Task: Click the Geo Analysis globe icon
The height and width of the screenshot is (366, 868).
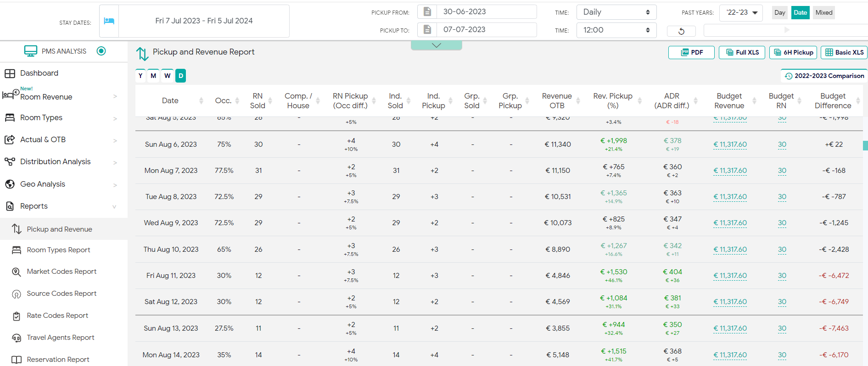Action: (x=10, y=184)
